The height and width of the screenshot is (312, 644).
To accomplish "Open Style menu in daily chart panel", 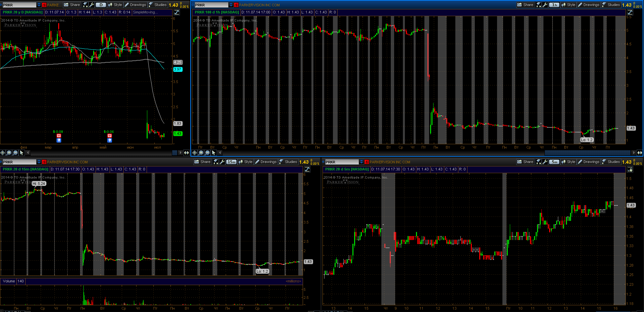I will (x=115, y=5).
